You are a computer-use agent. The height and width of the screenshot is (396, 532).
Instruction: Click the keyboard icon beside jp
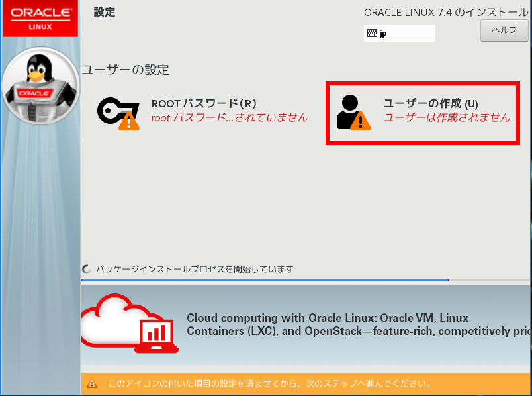pyautogui.click(x=371, y=33)
